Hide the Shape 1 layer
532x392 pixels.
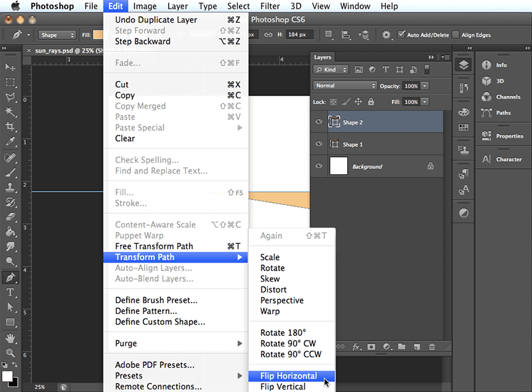(x=318, y=144)
